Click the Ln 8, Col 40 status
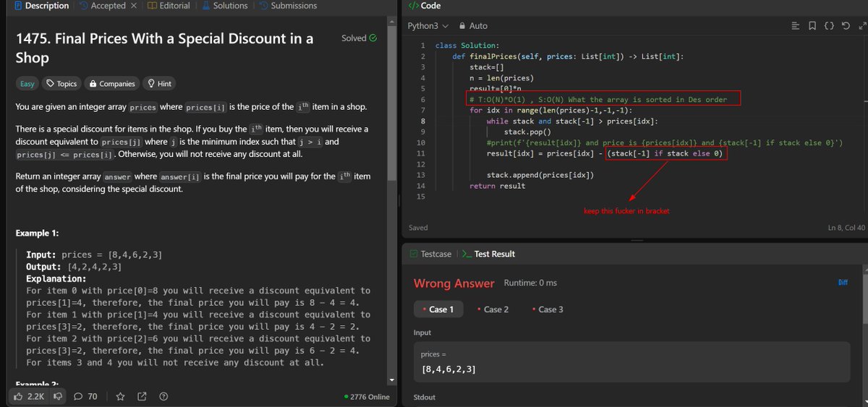868x407 pixels. coord(846,228)
